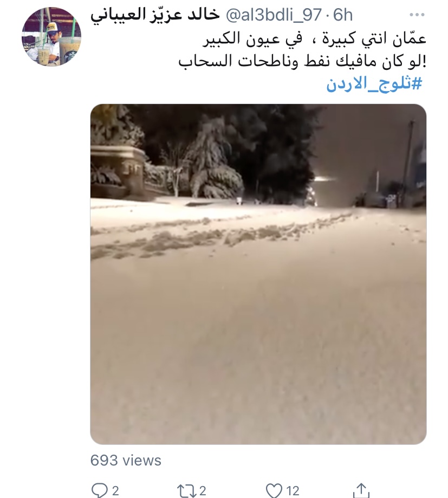Click the words لو كان مافيك نفط
The image size is (448, 498).
point(364,61)
